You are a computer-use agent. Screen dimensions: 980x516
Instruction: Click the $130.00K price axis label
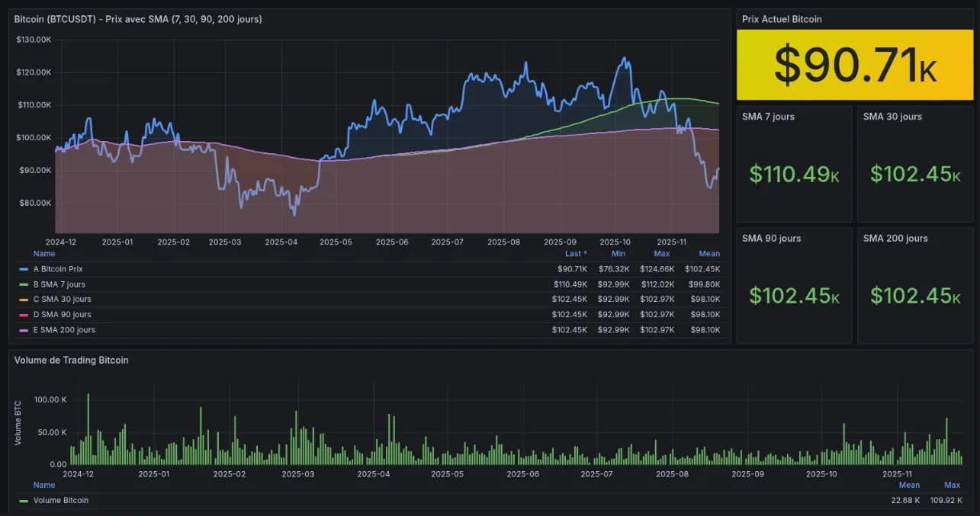click(x=34, y=40)
